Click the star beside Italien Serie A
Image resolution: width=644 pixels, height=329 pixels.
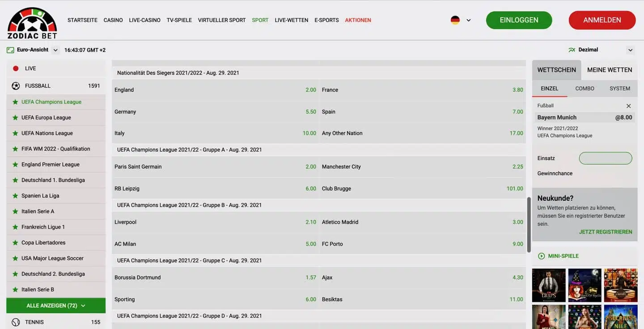pyautogui.click(x=16, y=211)
